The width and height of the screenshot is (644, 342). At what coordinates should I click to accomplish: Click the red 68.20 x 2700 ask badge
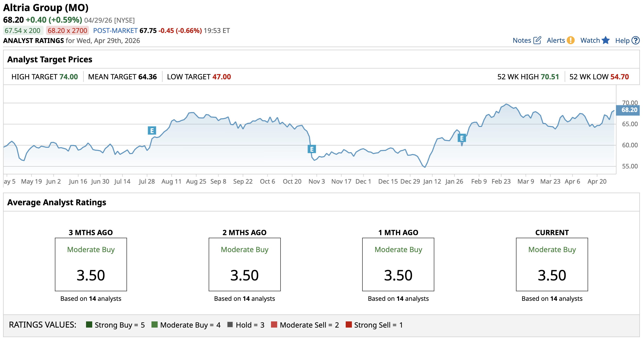pos(67,31)
